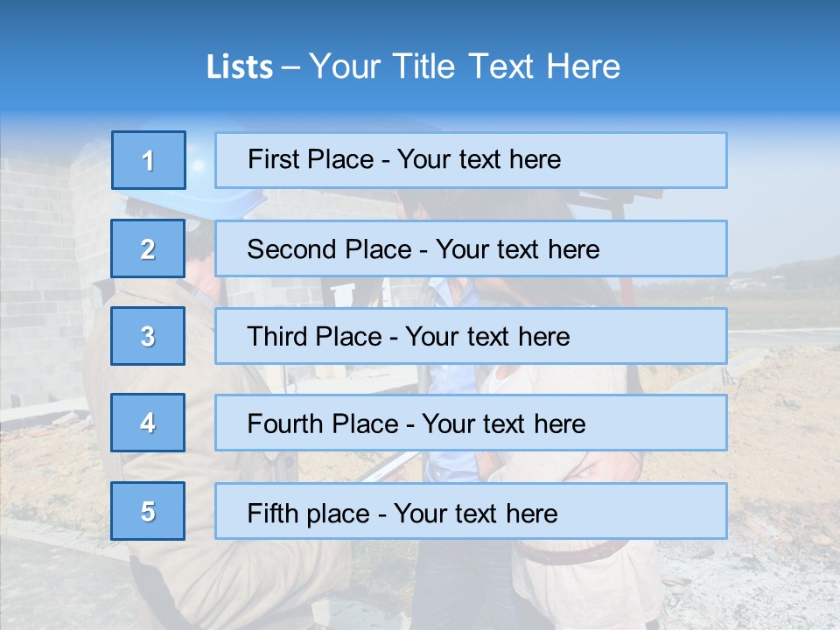Place cursor on the word "Third"
Viewport: 840px width, 630px height.
pos(276,337)
